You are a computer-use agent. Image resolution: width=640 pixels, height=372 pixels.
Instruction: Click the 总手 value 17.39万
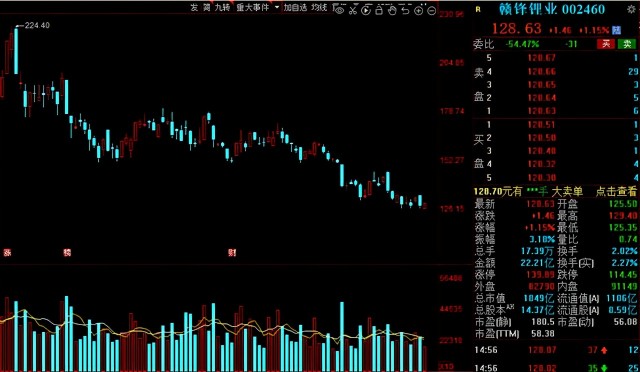pyautogui.click(x=538, y=251)
